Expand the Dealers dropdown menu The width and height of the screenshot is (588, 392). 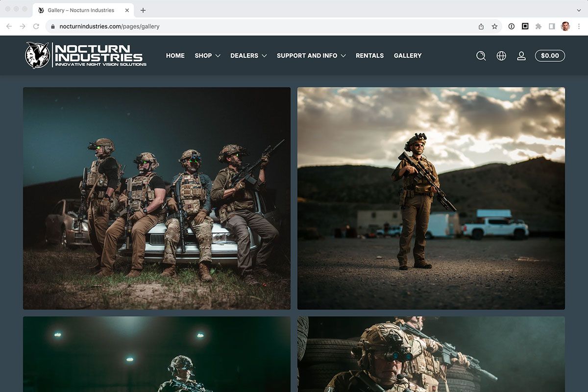click(248, 56)
